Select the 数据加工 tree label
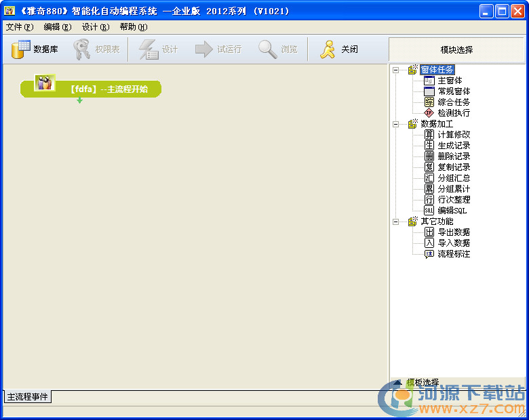The height and width of the screenshot is (420, 529). (437, 124)
